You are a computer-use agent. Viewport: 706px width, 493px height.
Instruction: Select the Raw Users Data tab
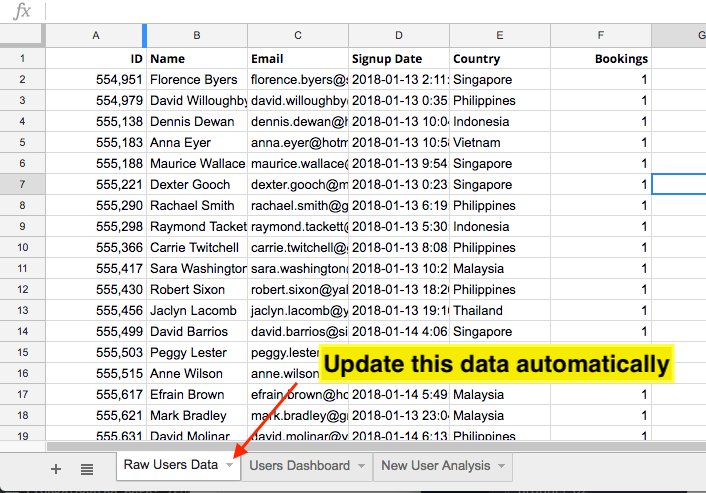pyautogui.click(x=170, y=465)
